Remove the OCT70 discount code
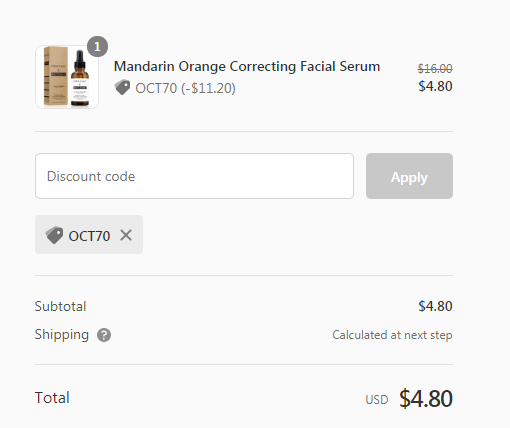This screenshot has height=428, width=510. pyautogui.click(x=126, y=235)
